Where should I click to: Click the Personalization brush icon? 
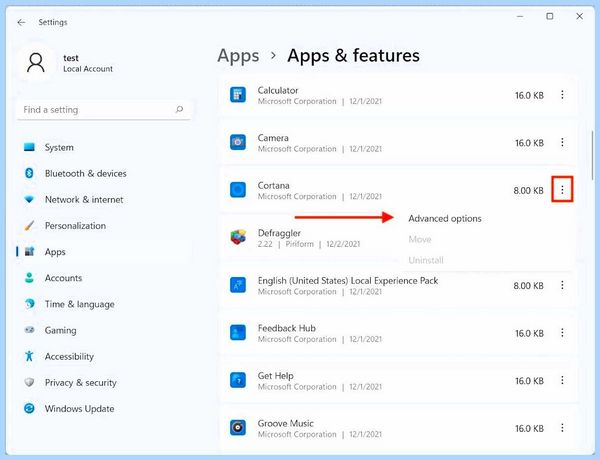click(29, 225)
